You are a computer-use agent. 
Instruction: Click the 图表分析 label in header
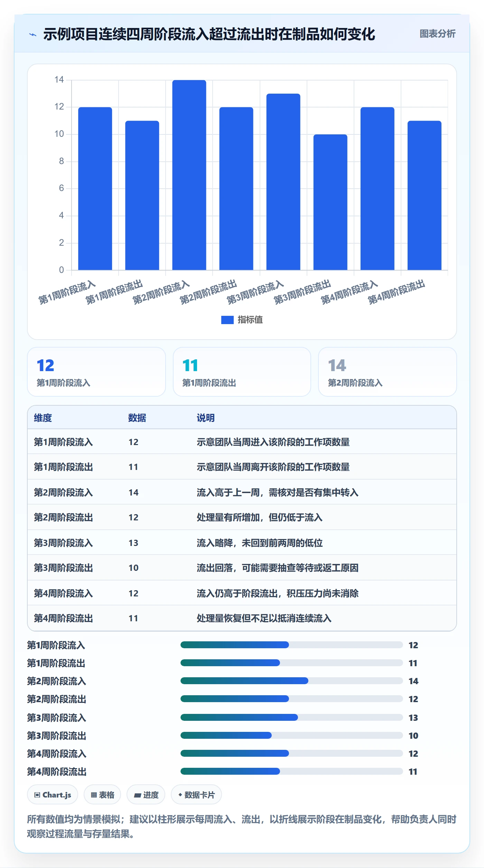click(x=437, y=34)
